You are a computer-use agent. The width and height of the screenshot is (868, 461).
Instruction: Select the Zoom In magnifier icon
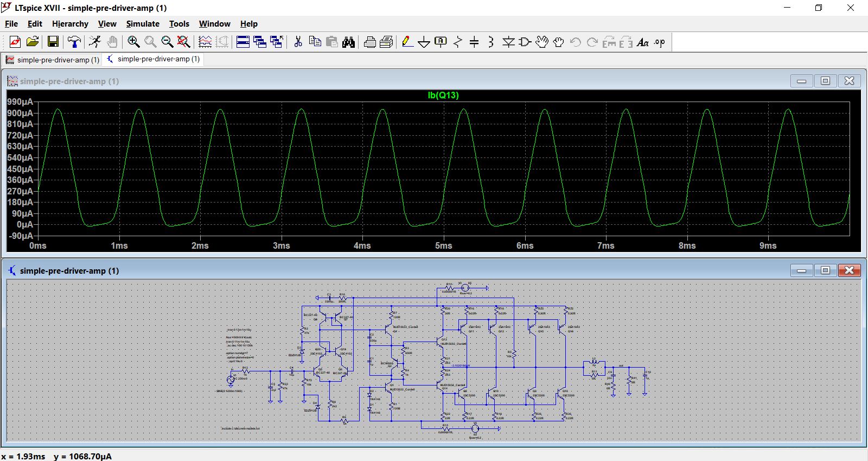[133, 42]
